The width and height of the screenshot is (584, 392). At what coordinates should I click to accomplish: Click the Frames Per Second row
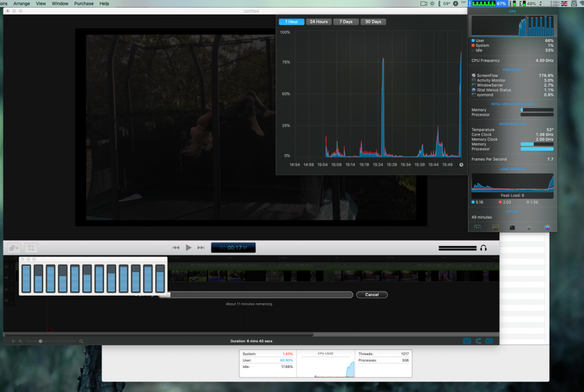(x=513, y=159)
